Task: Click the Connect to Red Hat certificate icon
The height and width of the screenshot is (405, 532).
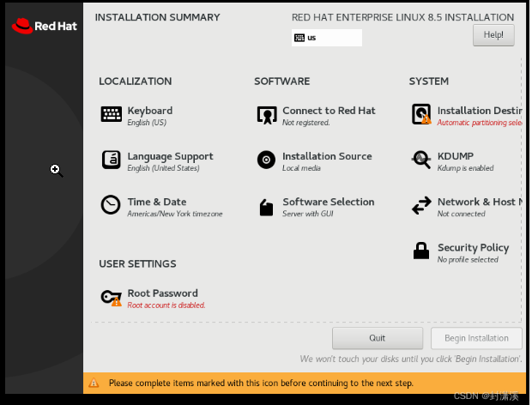Action: point(267,114)
